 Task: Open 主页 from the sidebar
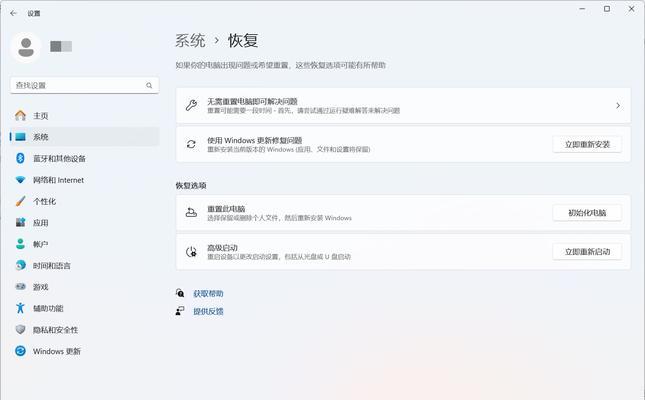click(x=84, y=116)
